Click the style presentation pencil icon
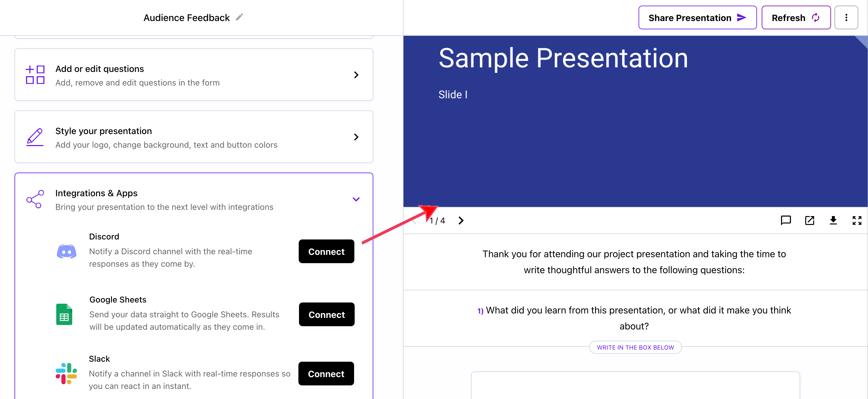868x399 pixels. [x=35, y=137]
